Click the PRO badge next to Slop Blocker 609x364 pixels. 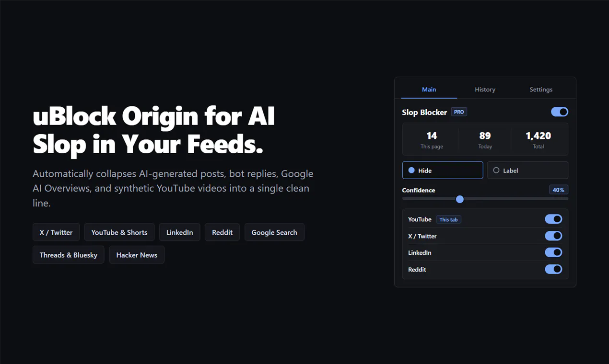(x=459, y=112)
